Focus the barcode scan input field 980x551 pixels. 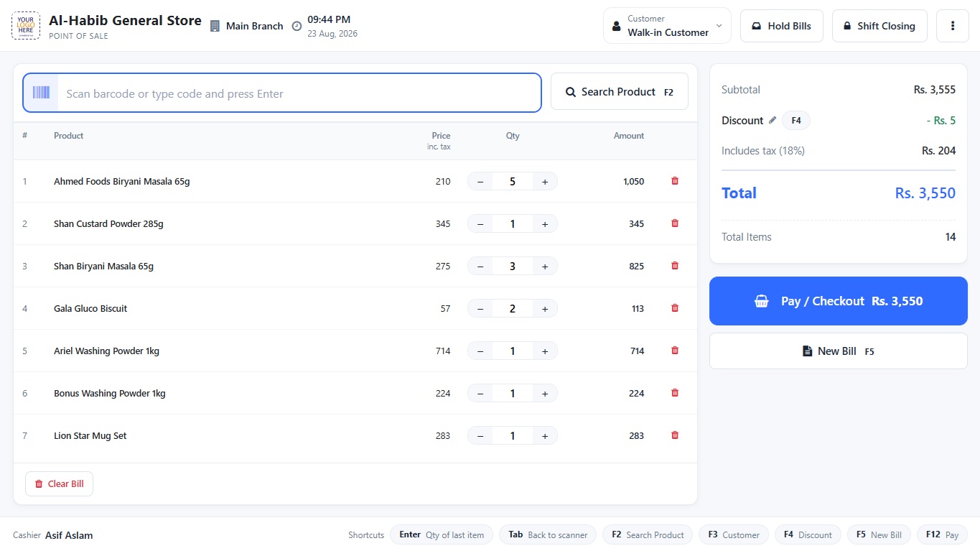pyautogui.click(x=299, y=93)
